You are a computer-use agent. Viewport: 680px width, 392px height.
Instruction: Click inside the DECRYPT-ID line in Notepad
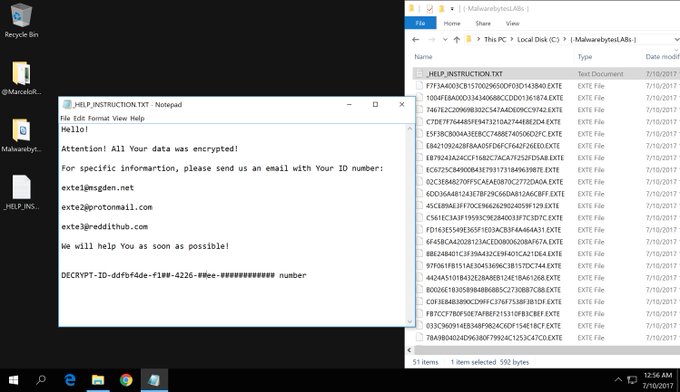(184, 275)
